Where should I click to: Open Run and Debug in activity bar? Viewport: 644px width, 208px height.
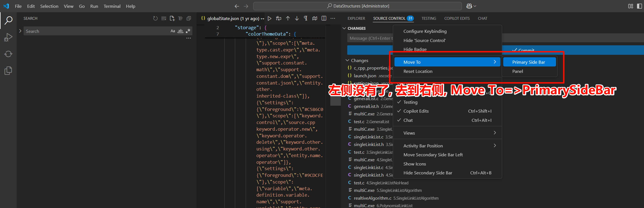tap(8, 37)
